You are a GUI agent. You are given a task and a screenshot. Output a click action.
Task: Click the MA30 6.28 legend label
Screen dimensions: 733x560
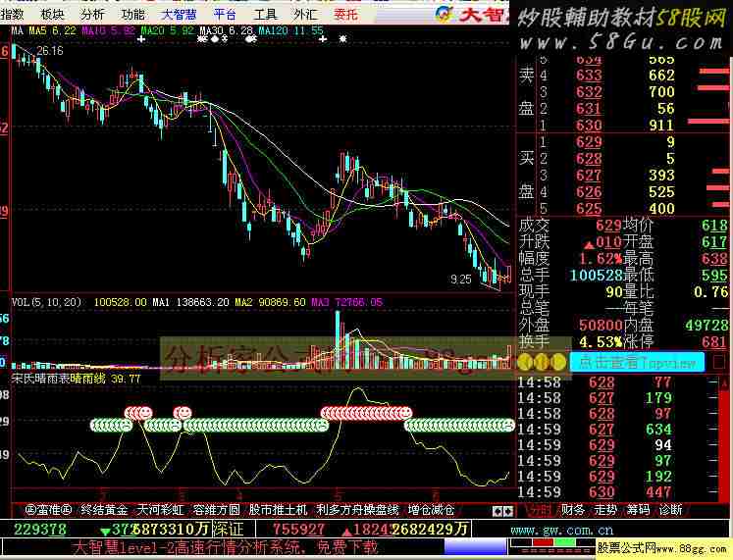click(x=227, y=30)
